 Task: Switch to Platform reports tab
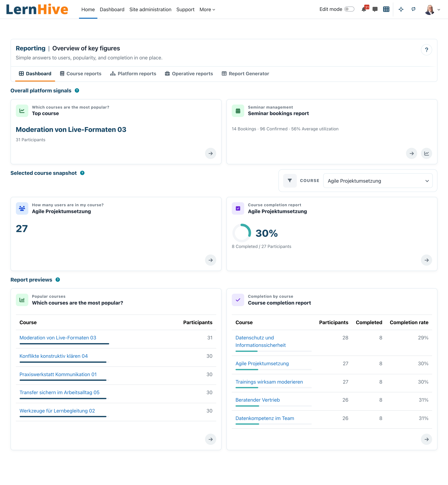click(133, 74)
